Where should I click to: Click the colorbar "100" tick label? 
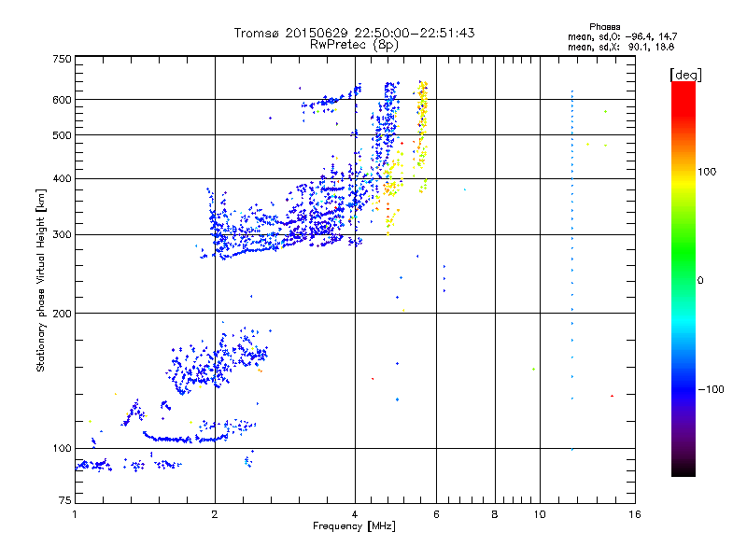point(707,172)
